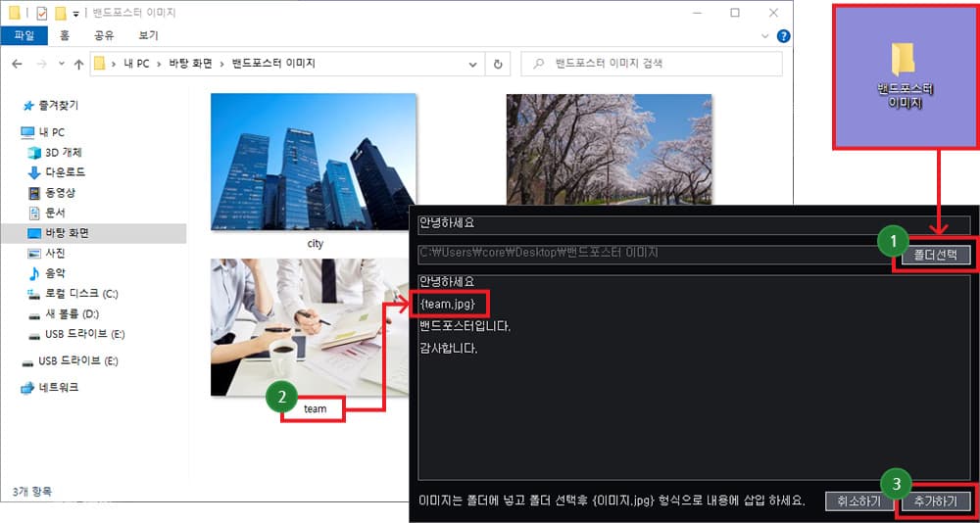Switch to the 홈 ribbon tab
Viewport: 980px width, 523px height.
coord(65,35)
